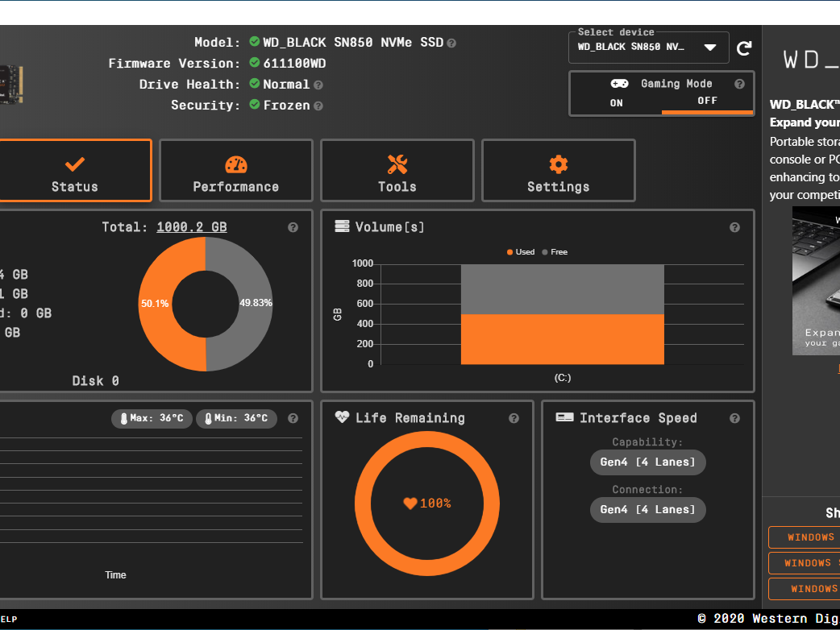Open the WD_BLACK SN850 device selector
Screen dimensions: 840x630
648,48
